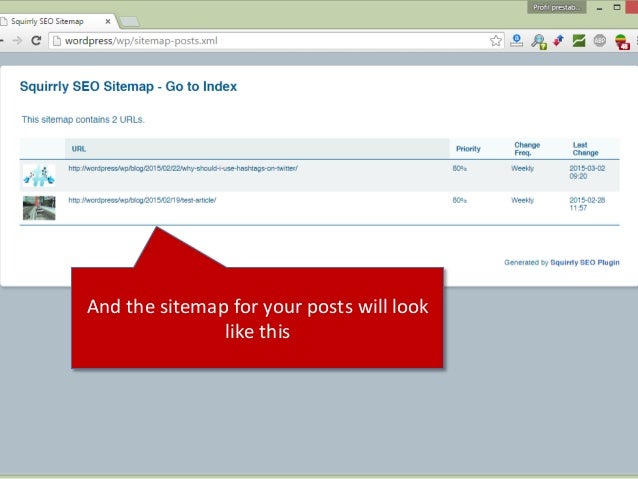Click the bookmark star icon in address bar
The height and width of the screenshot is (479, 638).
tap(496, 41)
